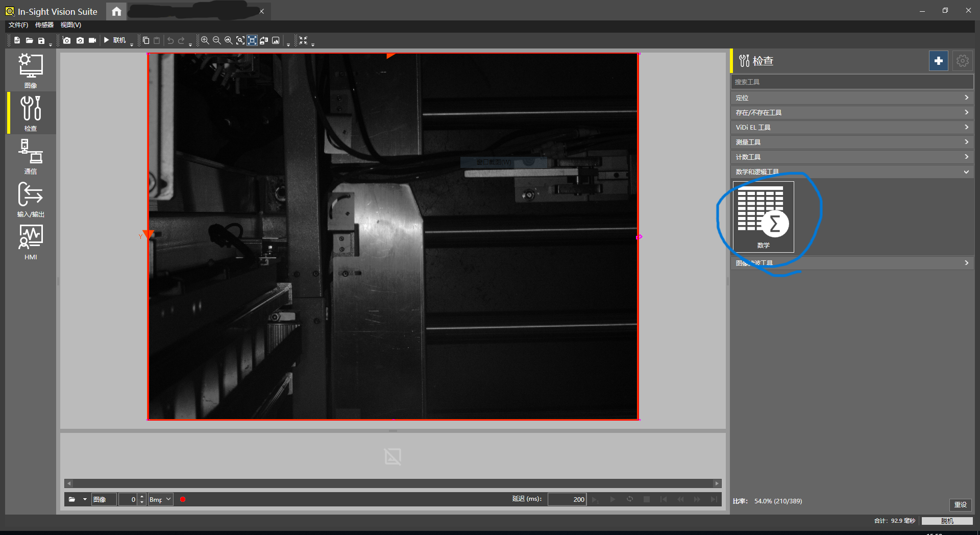980x535 pixels.
Task: Click the blue plus add-tool button
Action: [x=938, y=61]
